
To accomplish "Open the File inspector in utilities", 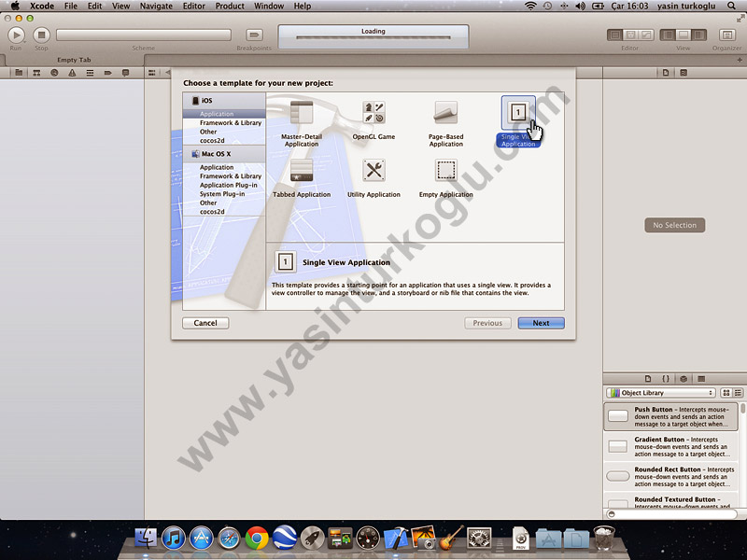I will tap(666, 73).
